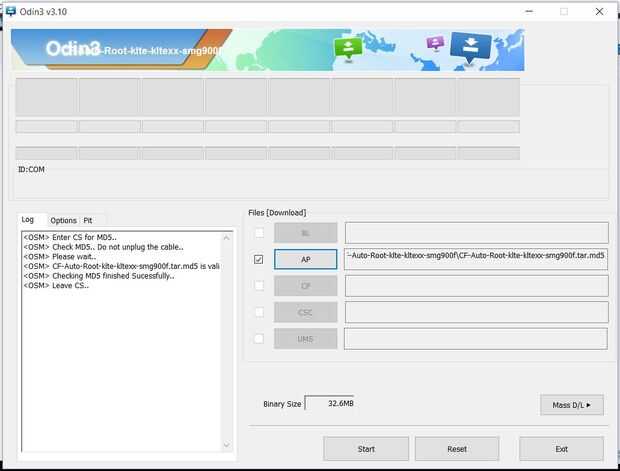Enable the BL file checkbox
The height and width of the screenshot is (471, 620).
coord(259,233)
